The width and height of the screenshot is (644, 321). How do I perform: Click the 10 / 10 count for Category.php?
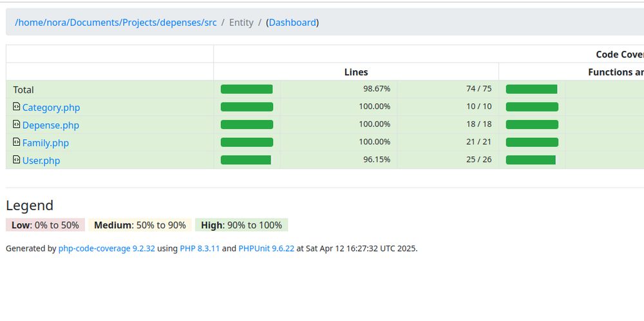tap(479, 106)
